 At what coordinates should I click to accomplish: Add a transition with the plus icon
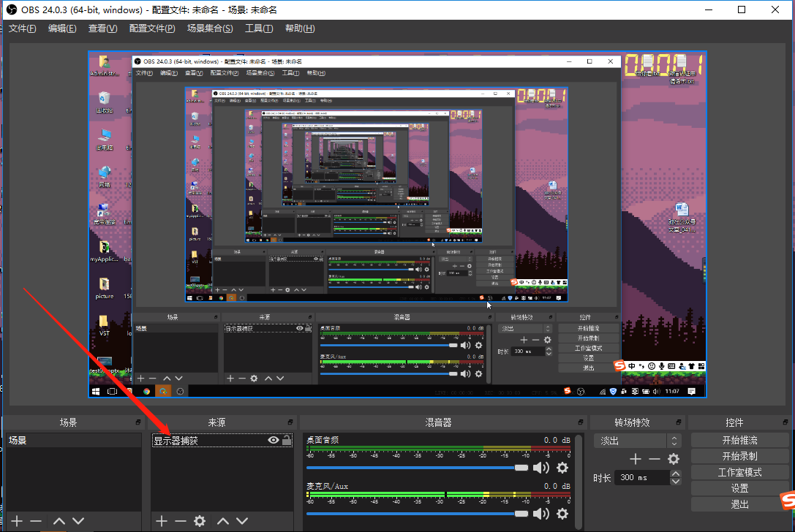coord(636,459)
